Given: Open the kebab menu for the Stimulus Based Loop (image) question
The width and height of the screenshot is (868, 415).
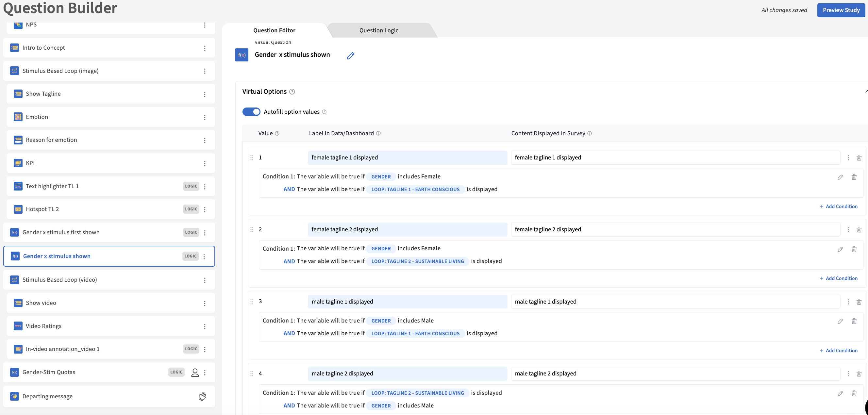Looking at the screenshot, I should 205,71.
